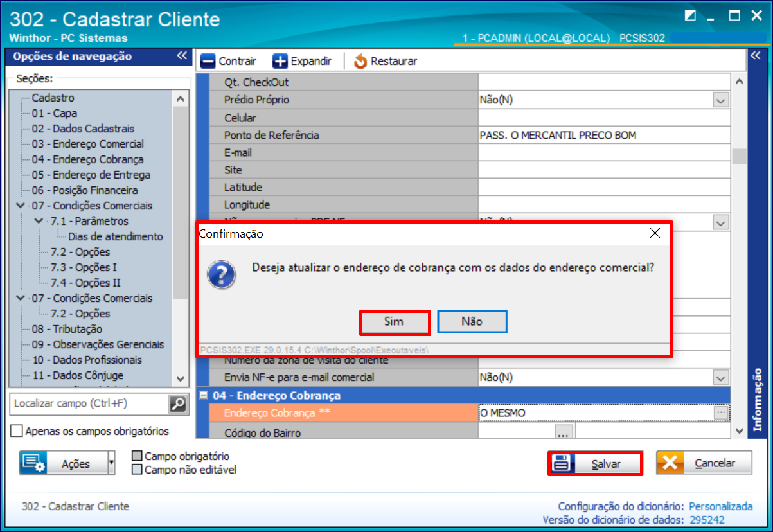Click the Longitude input field
Screen dimensions: 773x532
[604, 205]
